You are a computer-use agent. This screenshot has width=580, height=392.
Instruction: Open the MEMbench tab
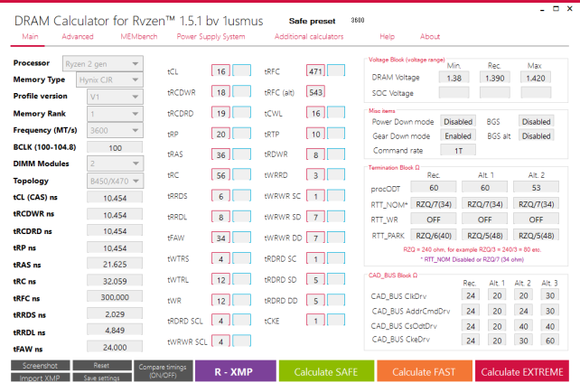point(138,37)
